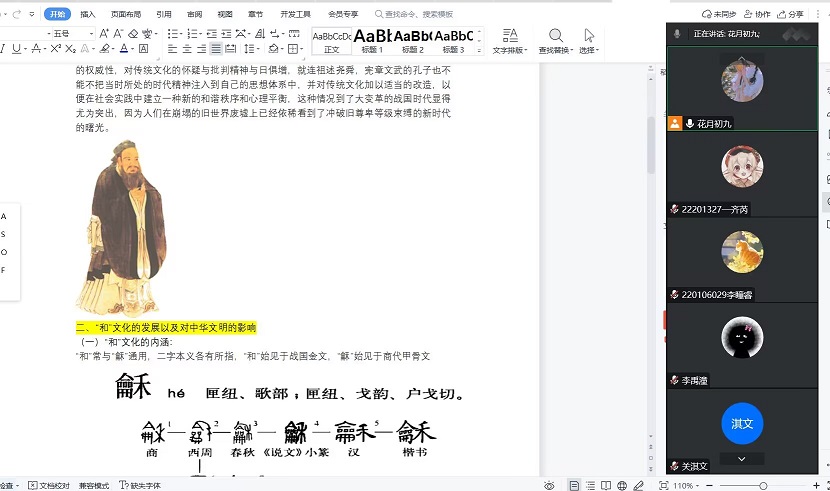This screenshot has height=491, width=830.
Task: Click the web layout globe icon in status bar
Action: [x=622, y=485]
